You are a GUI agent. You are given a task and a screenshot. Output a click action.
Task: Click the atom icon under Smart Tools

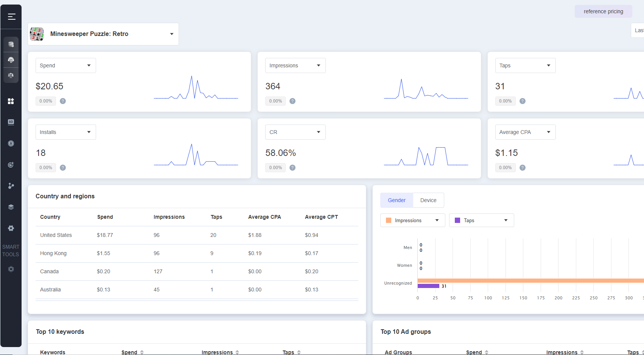[11, 269]
